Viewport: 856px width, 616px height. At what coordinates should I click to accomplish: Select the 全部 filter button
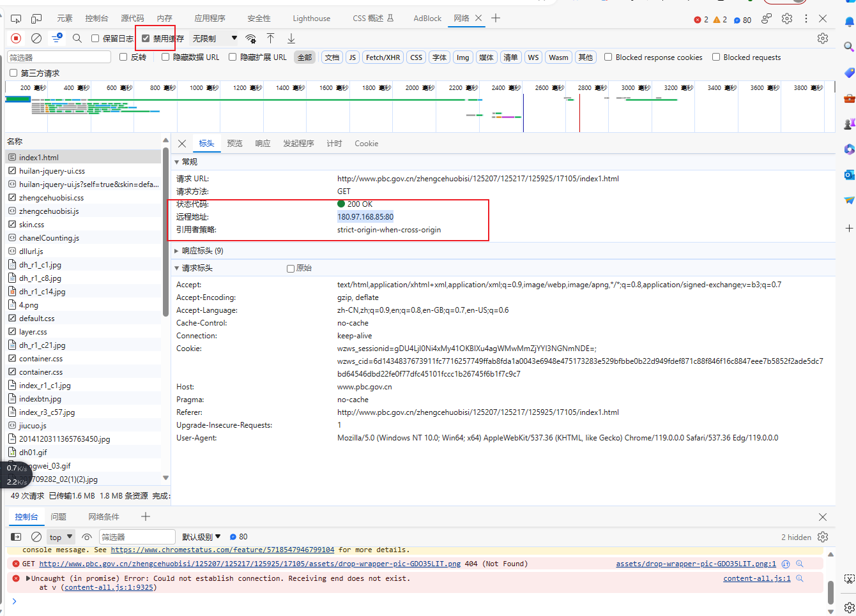(x=305, y=57)
